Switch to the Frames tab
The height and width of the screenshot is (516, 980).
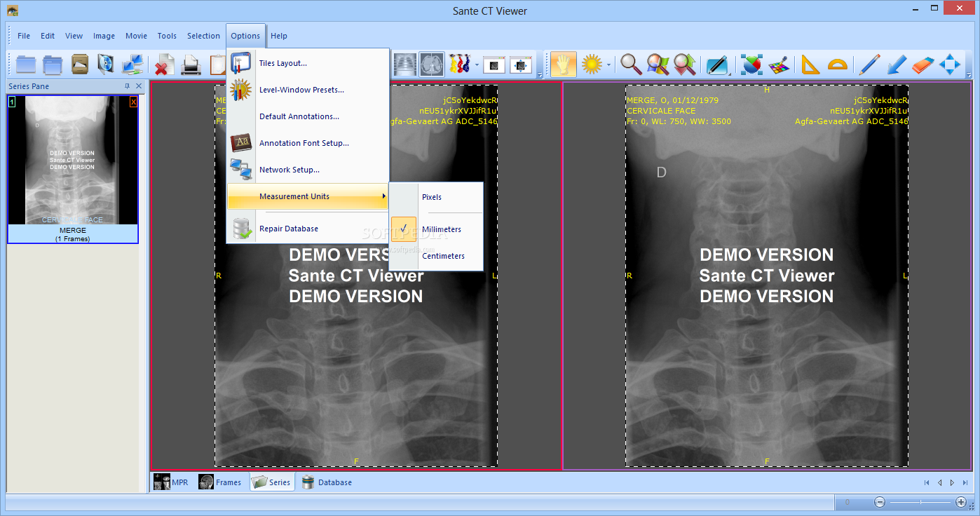point(220,482)
